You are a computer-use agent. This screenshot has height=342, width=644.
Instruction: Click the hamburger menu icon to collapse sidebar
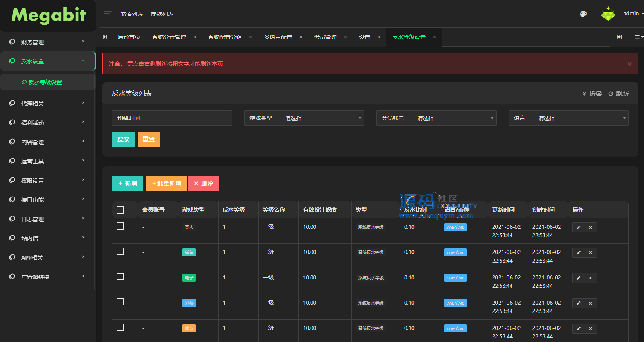[107, 14]
